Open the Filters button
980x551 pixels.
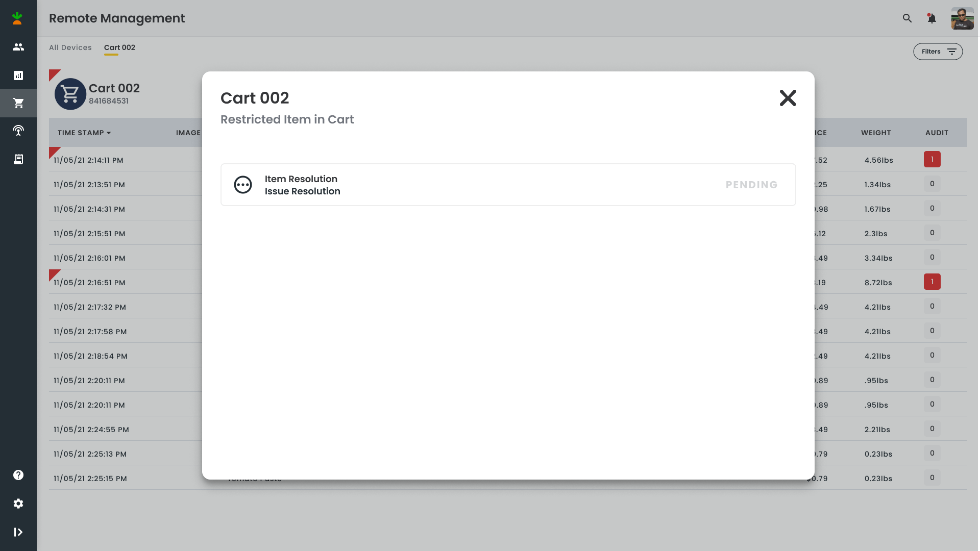point(938,52)
